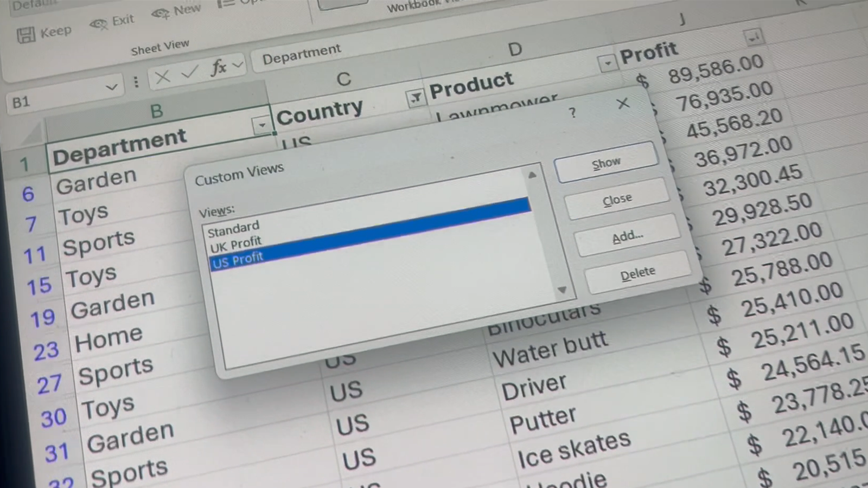This screenshot has width=868, height=488.
Task: Click the Keep sheet view save icon
Action: click(25, 35)
